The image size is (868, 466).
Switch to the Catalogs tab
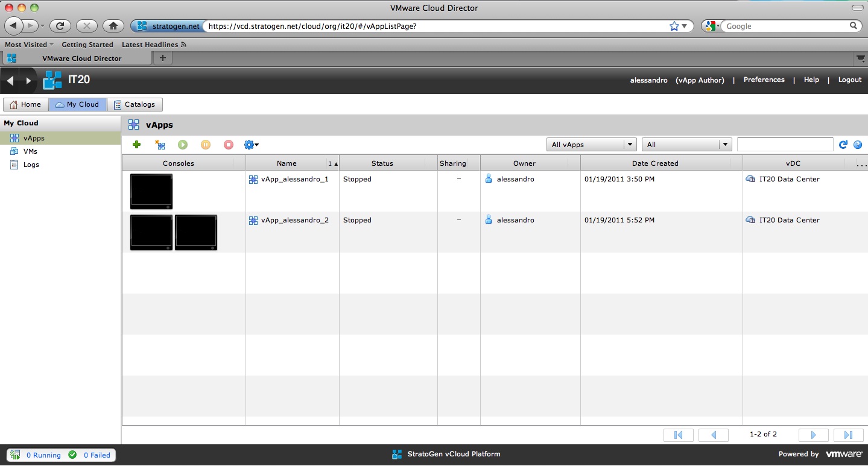(135, 104)
